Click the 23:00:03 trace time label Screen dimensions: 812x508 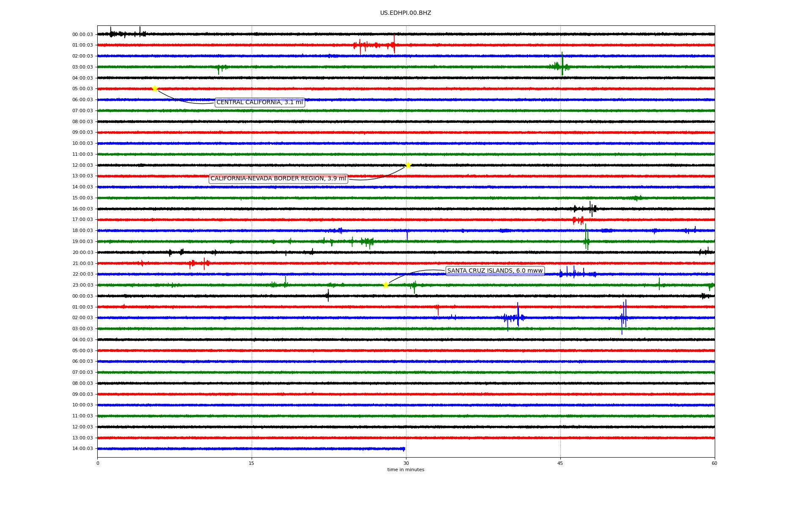point(82,285)
